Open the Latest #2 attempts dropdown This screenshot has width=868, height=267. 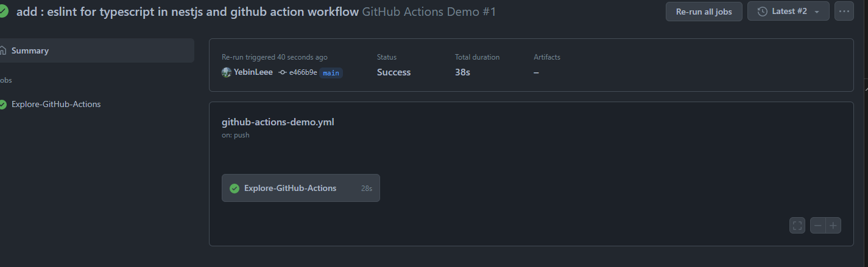coord(788,12)
